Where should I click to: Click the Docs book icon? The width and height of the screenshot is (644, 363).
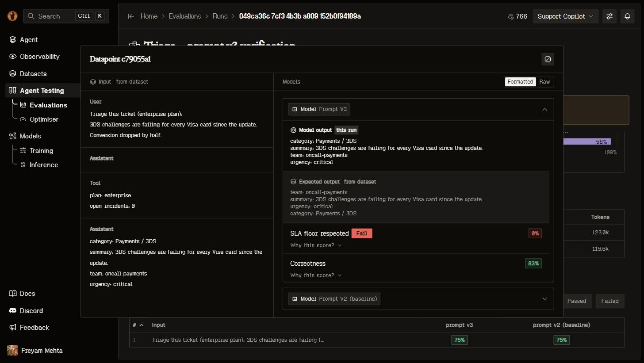(x=13, y=294)
